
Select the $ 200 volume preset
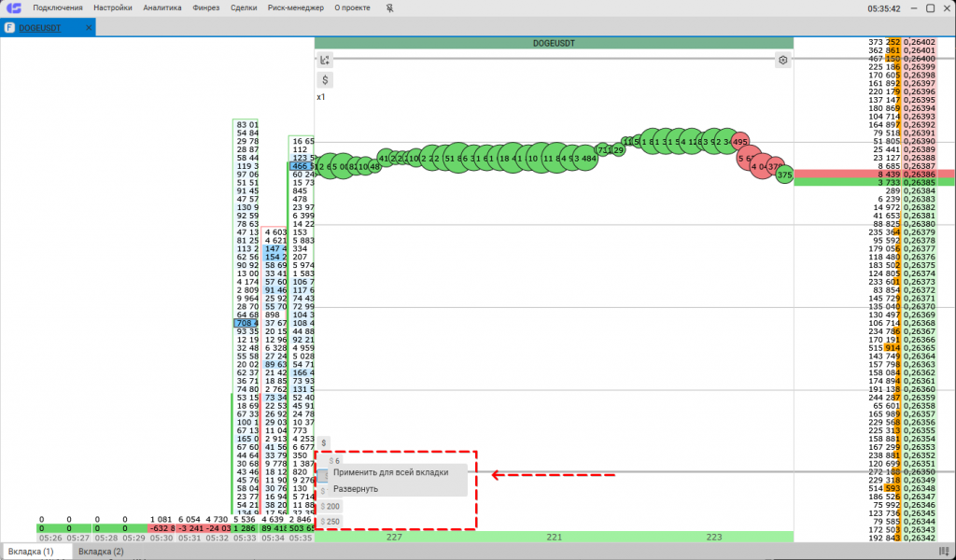coord(330,506)
